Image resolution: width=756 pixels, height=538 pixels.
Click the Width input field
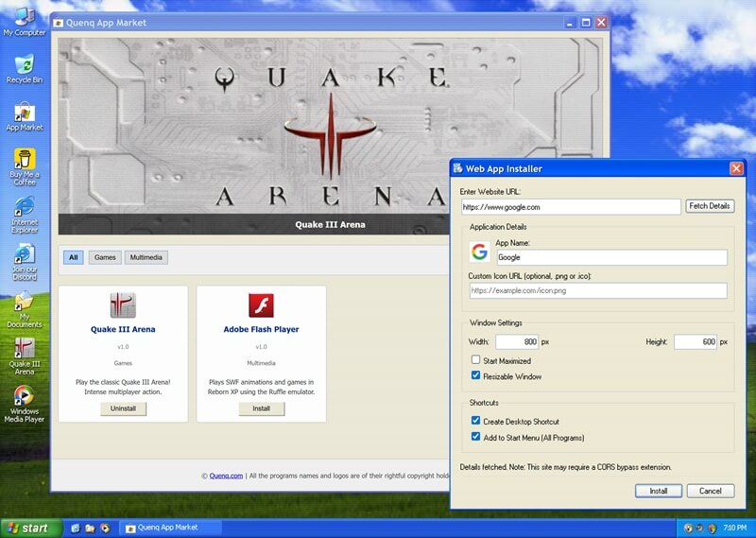(x=517, y=341)
